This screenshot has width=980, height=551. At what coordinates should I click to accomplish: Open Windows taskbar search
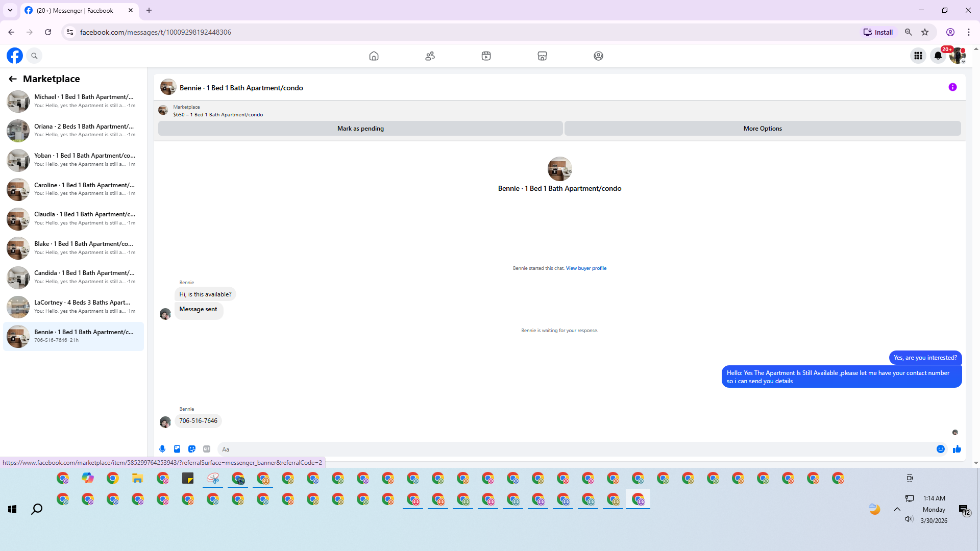pos(37,509)
